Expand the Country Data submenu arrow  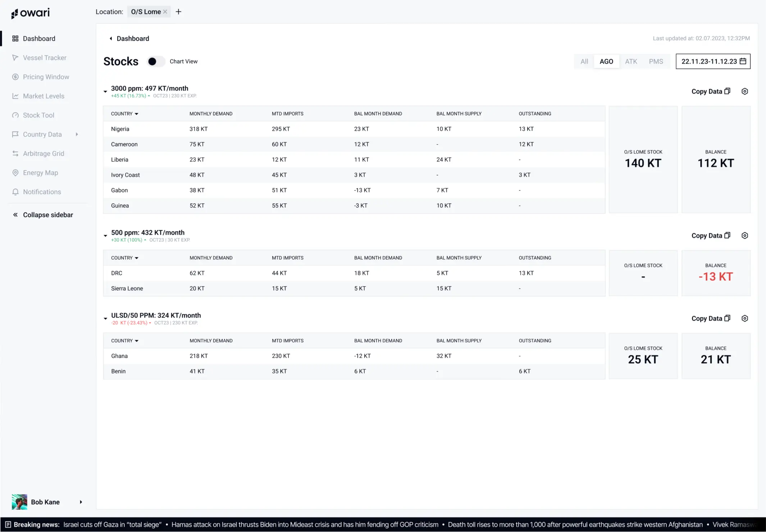pyautogui.click(x=77, y=135)
